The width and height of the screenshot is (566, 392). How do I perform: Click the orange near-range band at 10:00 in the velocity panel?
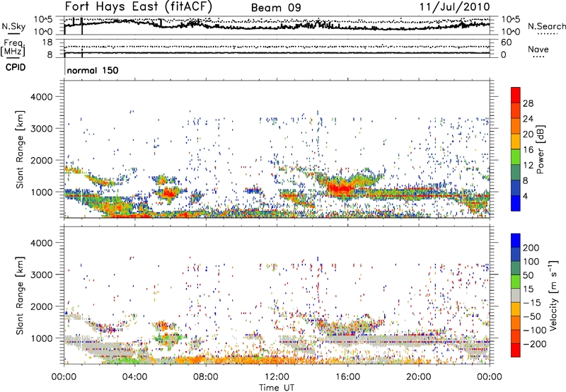click(x=241, y=360)
